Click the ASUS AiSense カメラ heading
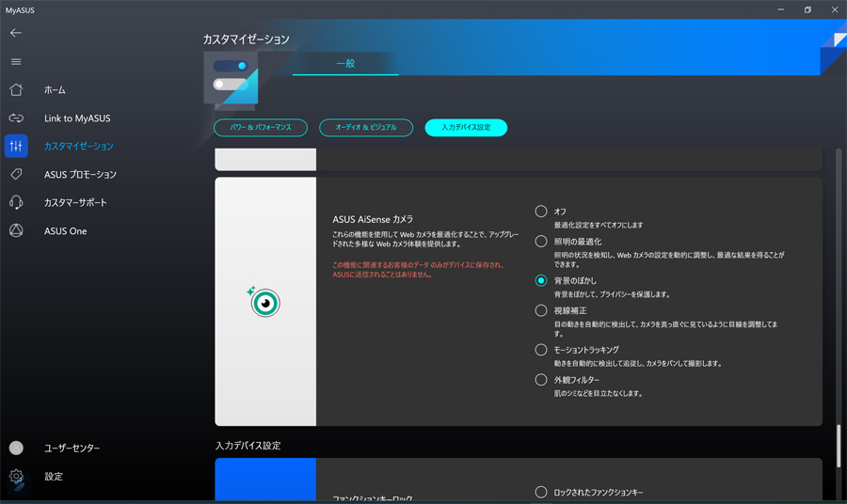 point(373,219)
